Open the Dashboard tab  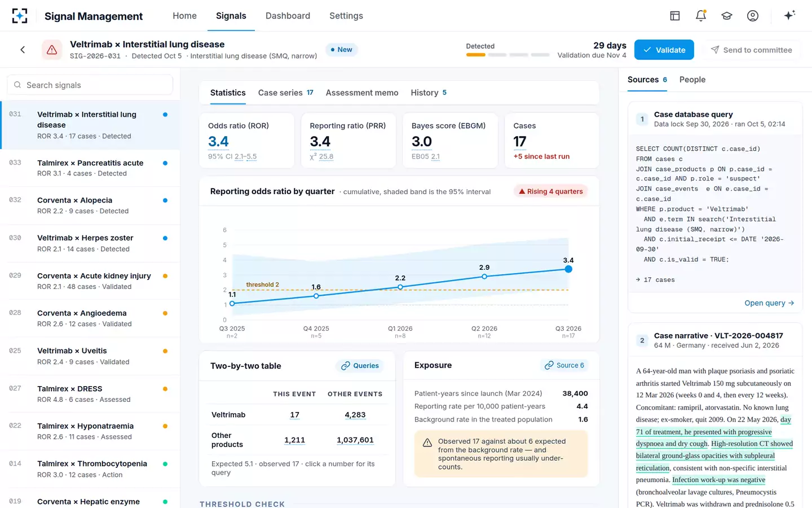[x=288, y=16]
